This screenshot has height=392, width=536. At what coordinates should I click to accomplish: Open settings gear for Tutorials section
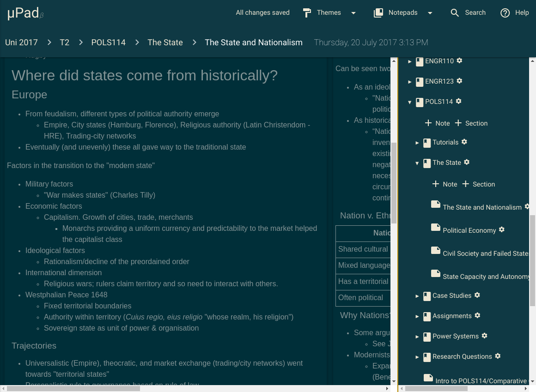pos(464,142)
